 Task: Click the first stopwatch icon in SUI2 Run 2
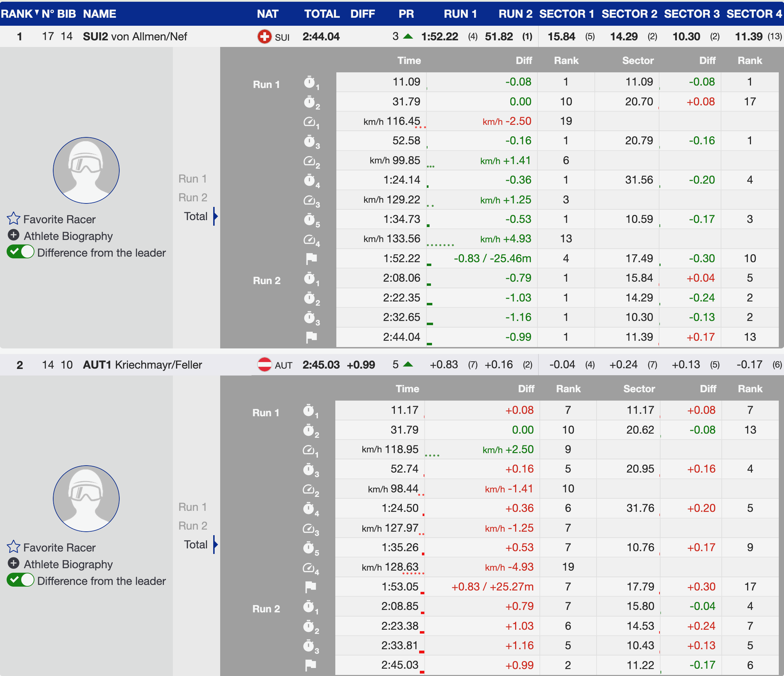[x=310, y=279]
